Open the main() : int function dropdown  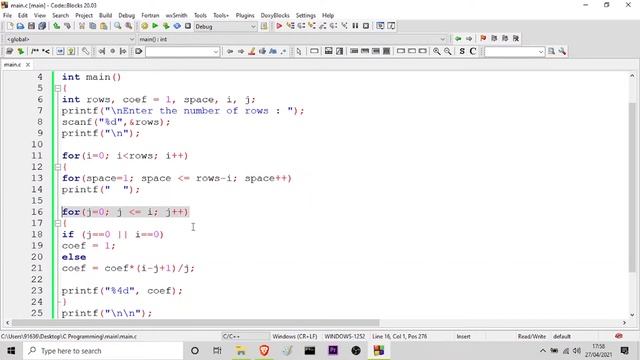point(292,39)
